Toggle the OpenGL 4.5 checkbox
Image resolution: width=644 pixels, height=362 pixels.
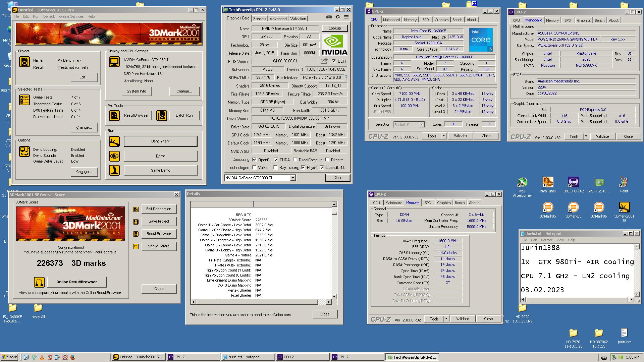click(x=322, y=168)
